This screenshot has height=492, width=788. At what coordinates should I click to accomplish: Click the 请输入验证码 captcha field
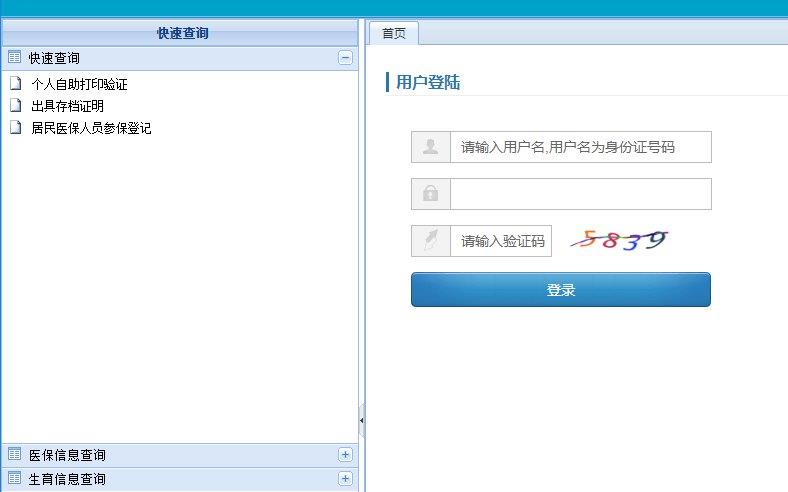501,241
